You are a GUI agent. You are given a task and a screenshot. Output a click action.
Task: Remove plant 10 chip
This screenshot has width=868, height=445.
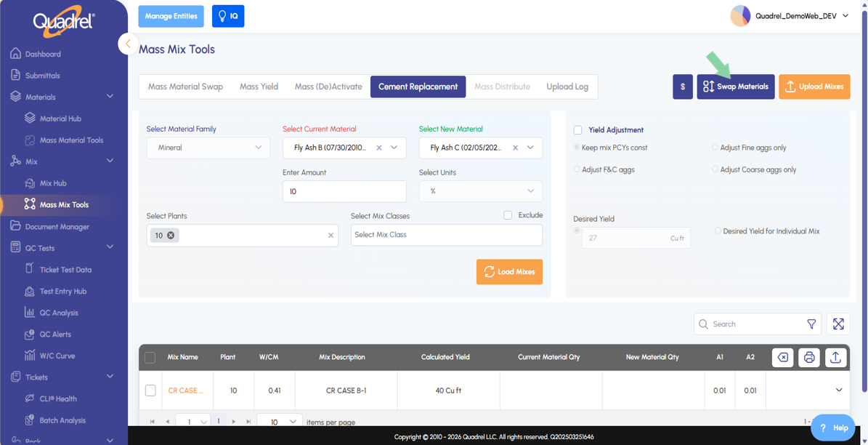pos(171,236)
